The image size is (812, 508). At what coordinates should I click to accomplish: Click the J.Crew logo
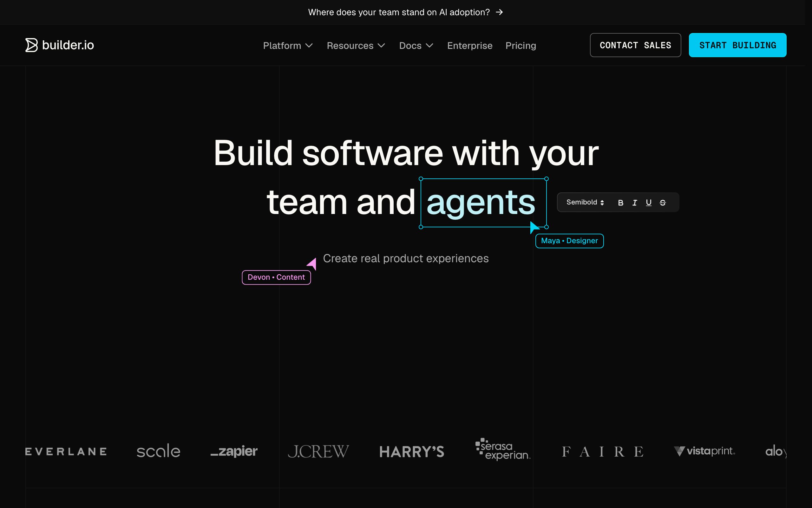[318, 451]
